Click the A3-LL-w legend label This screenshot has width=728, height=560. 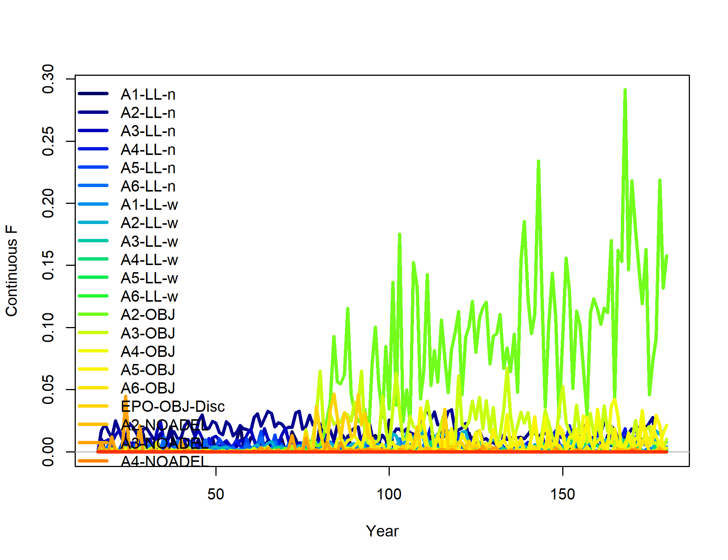pyautogui.click(x=149, y=242)
